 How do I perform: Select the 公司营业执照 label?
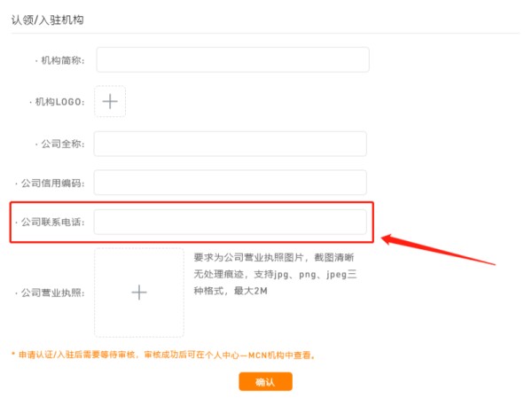(x=53, y=293)
